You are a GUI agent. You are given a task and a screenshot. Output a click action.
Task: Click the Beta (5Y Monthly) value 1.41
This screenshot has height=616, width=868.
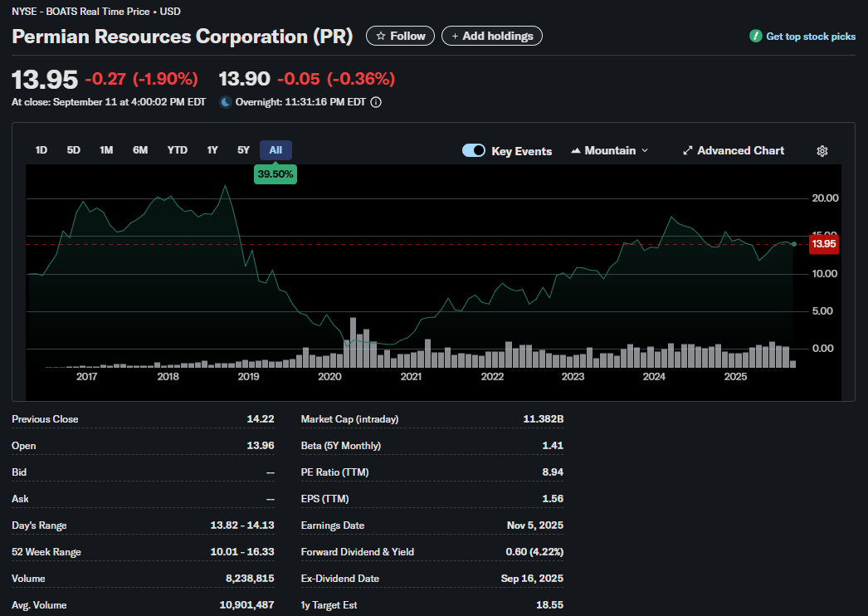(553, 445)
